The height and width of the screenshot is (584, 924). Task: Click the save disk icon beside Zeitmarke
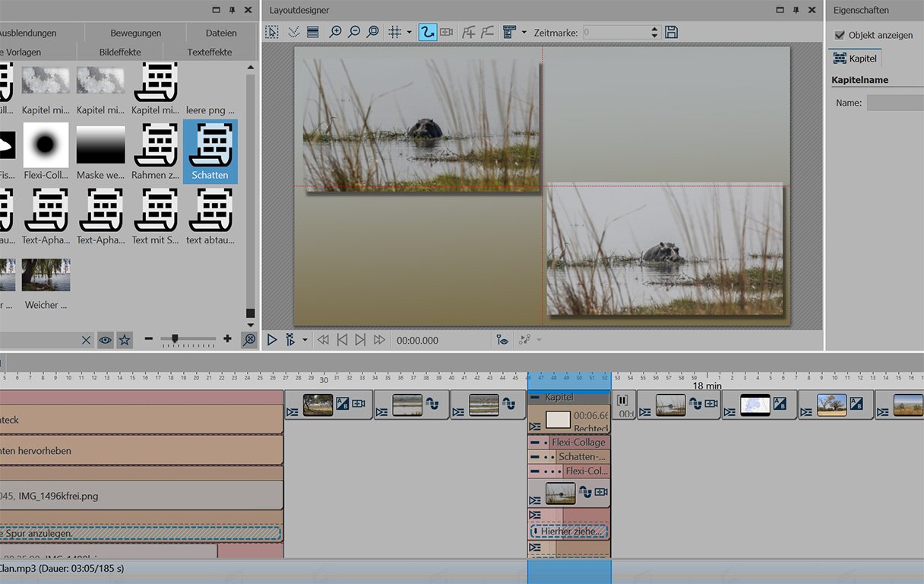click(671, 32)
